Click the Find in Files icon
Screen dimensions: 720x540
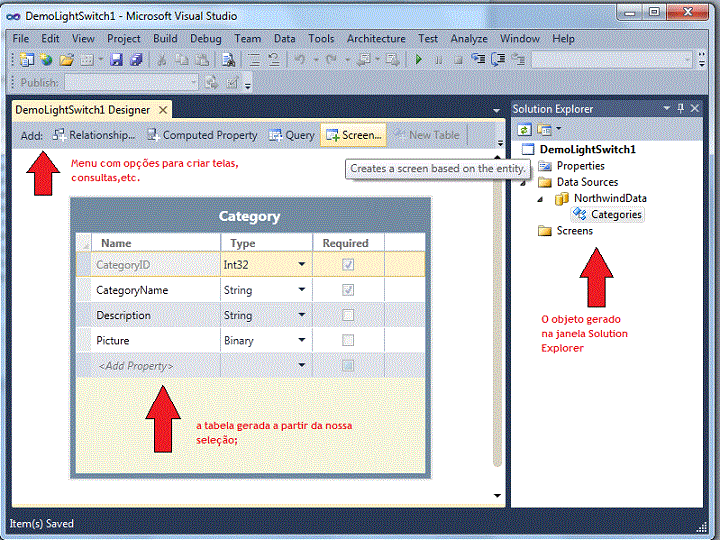pyautogui.click(x=228, y=60)
